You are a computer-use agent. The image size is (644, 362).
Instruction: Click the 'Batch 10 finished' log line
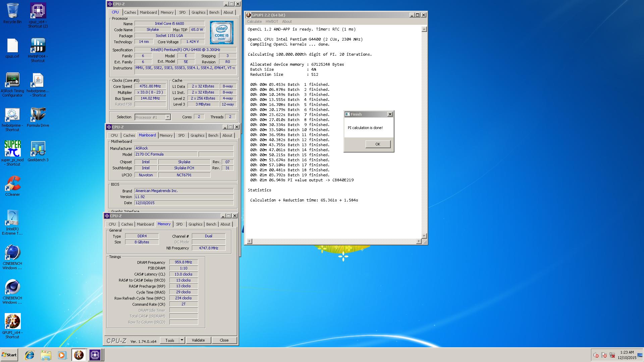click(290, 130)
